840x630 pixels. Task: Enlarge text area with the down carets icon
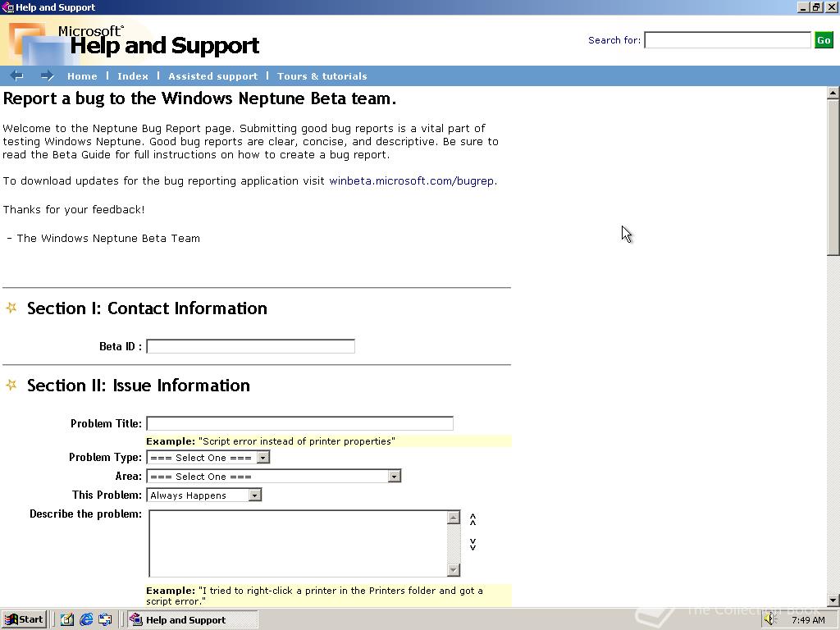coord(473,545)
